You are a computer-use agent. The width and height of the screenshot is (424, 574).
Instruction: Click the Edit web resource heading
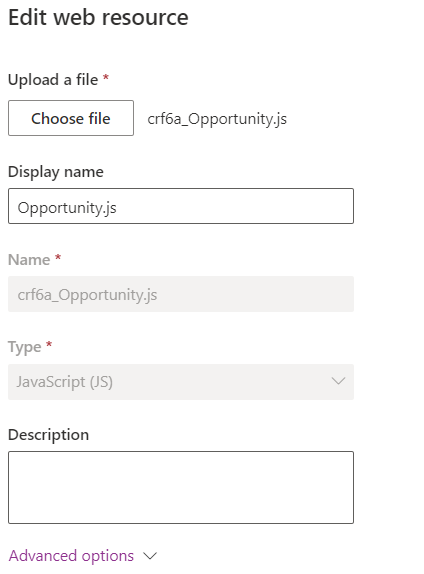pyautogui.click(x=98, y=17)
